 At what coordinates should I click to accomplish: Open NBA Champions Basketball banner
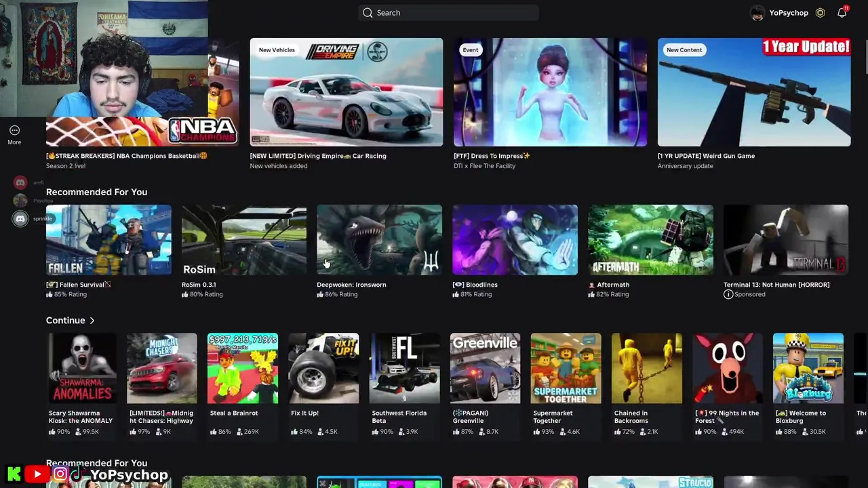(142, 92)
